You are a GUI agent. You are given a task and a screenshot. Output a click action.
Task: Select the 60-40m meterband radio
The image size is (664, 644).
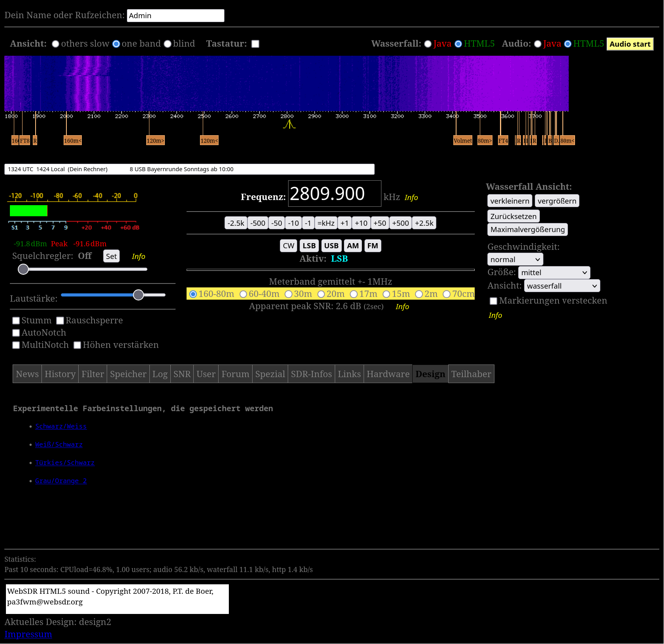[x=243, y=294]
